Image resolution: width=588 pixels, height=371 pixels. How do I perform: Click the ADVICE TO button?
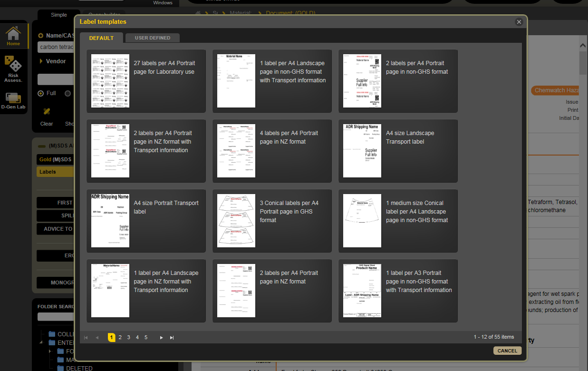point(55,229)
